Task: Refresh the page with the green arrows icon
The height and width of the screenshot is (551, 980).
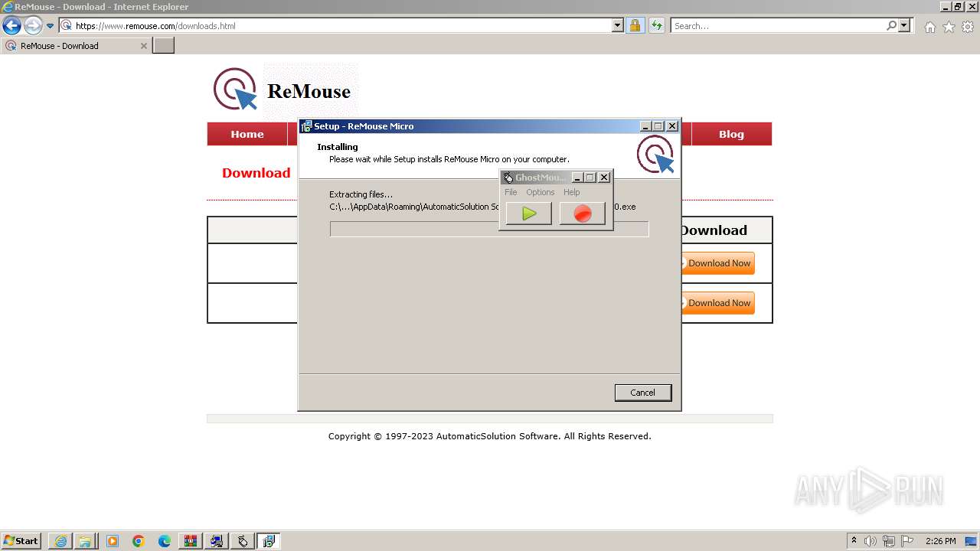Action: click(656, 26)
